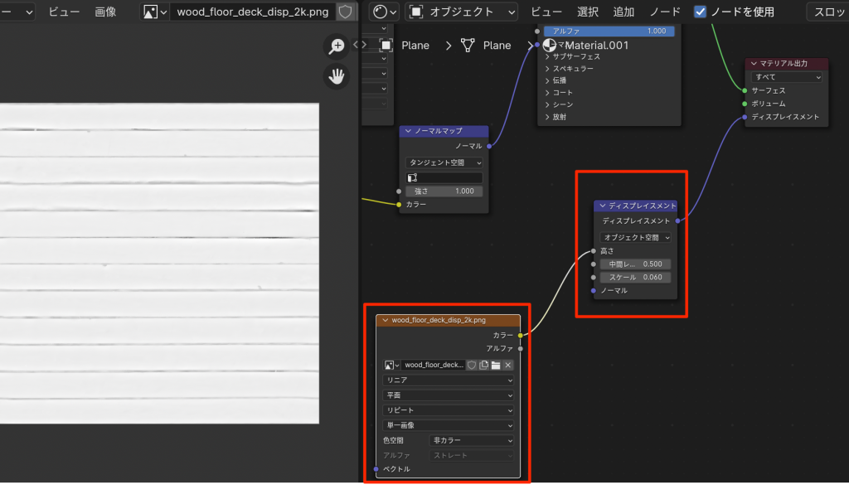
Task: Click the shield icon beside image name in header
Action: pos(345,12)
